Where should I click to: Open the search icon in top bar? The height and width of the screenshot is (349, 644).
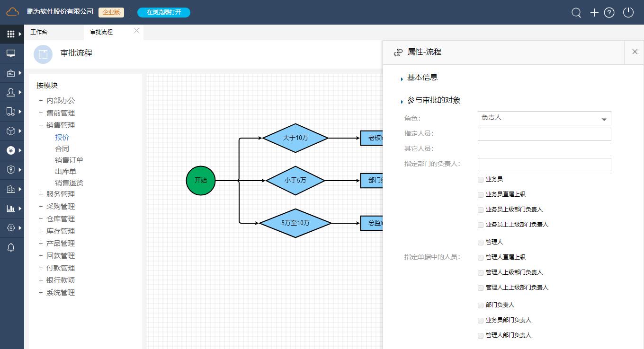tap(576, 13)
